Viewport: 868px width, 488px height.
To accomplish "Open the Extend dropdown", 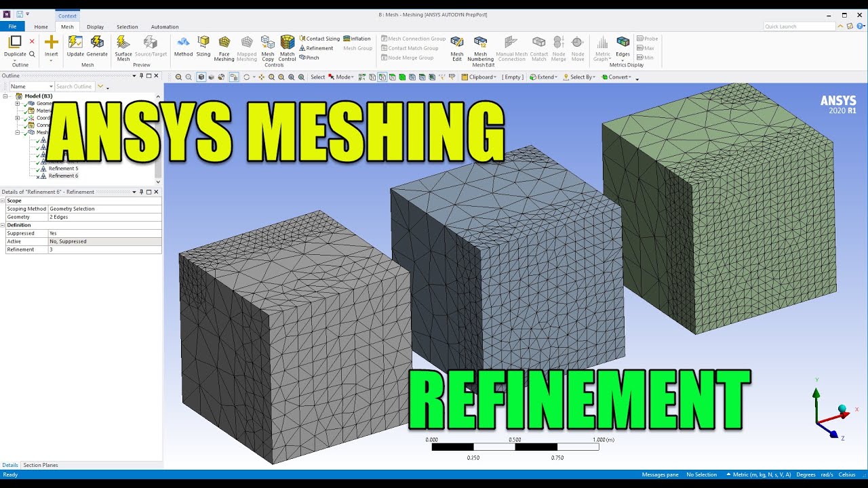I will (543, 77).
